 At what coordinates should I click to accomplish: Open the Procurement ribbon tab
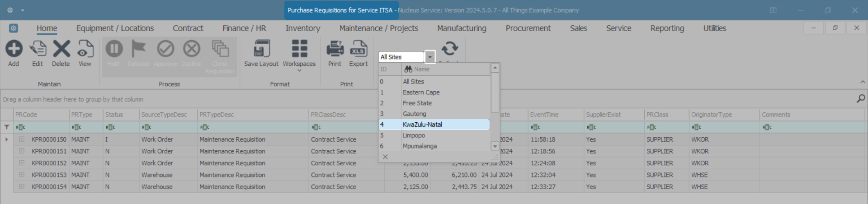pos(528,28)
